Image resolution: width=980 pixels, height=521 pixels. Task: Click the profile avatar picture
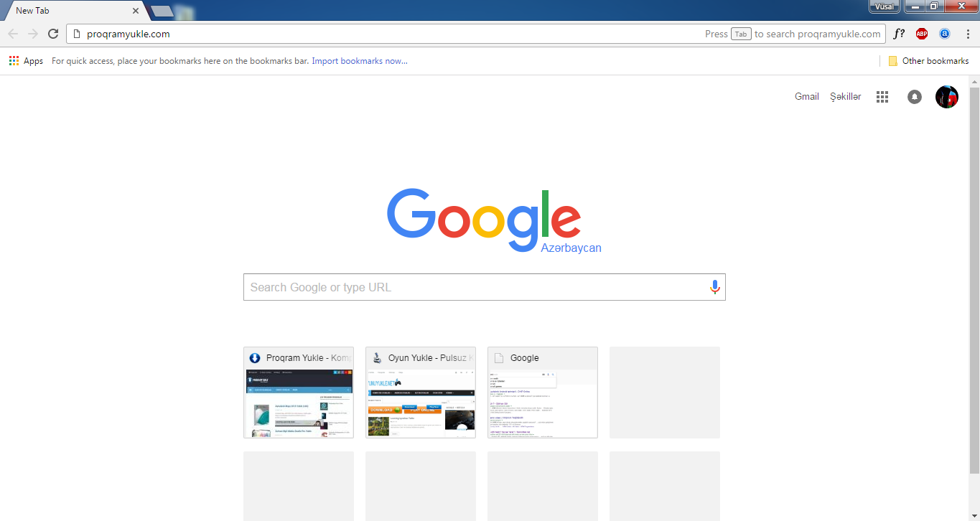(x=946, y=96)
